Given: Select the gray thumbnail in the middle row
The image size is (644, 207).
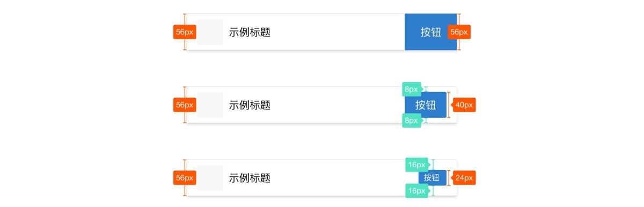Looking at the screenshot, I should pyautogui.click(x=210, y=105).
